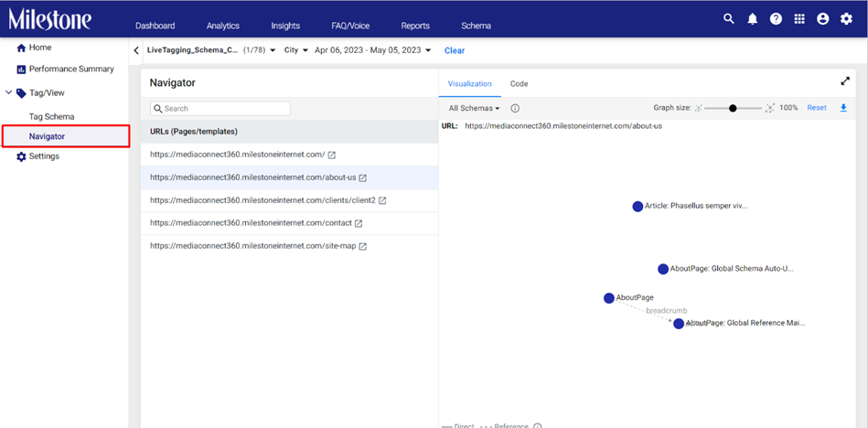
Task: Open the Insights menu
Action: [x=285, y=26]
